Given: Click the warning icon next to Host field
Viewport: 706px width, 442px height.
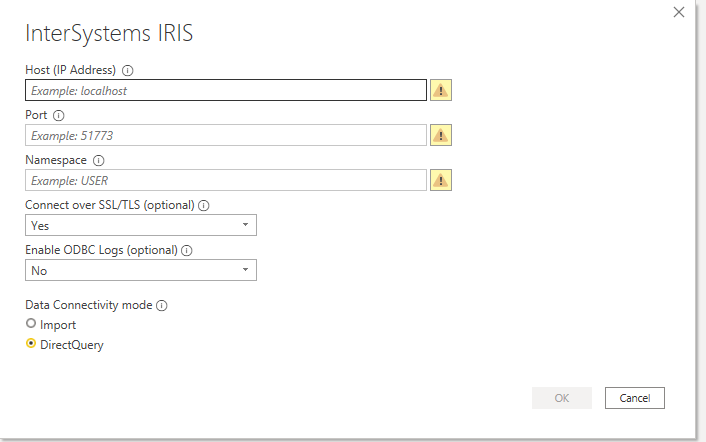Looking at the screenshot, I should tap(441, 90).
